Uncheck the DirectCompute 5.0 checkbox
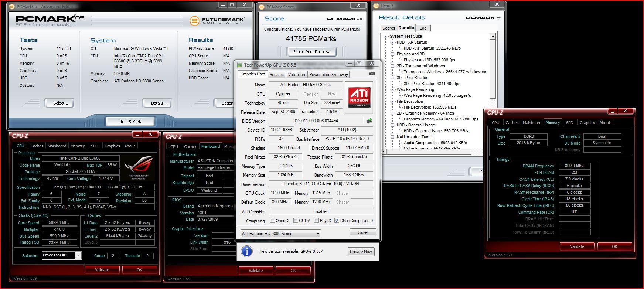Viewport: 644px width, 289px height. pos(337,221)
